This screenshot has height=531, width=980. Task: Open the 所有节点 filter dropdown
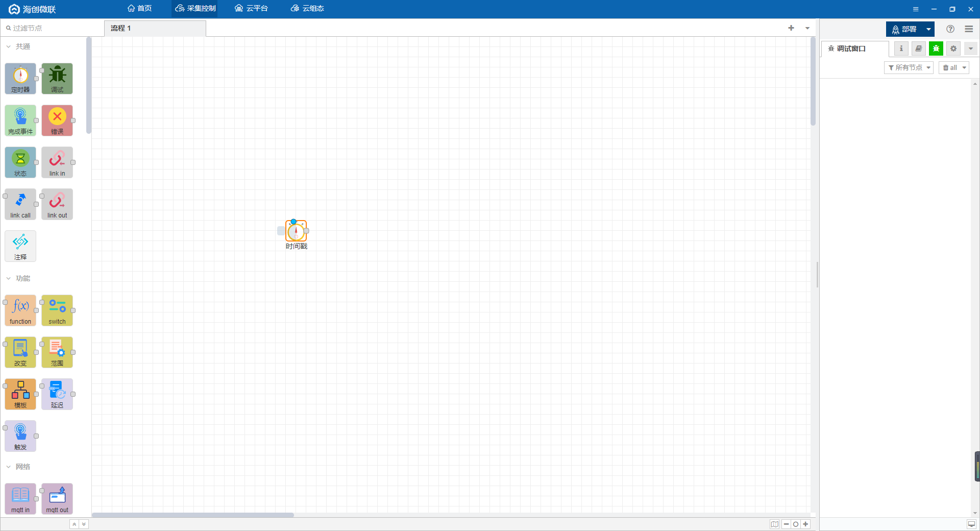[909, 67]
